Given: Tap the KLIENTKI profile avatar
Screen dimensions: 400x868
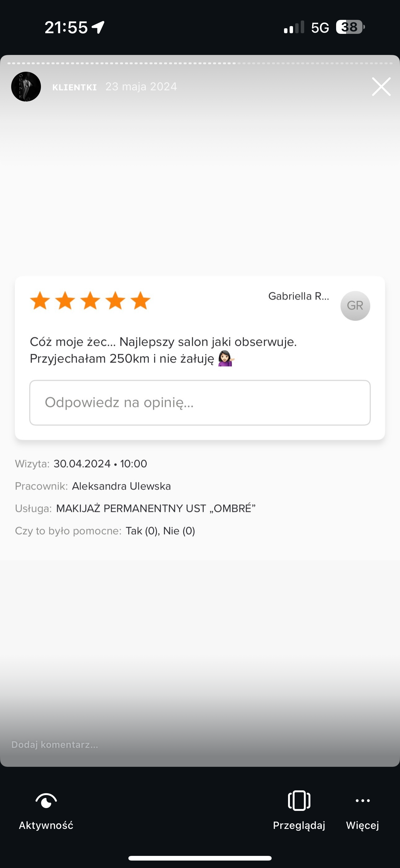Looking at the screenshot, I should click(x=26, y=87).
